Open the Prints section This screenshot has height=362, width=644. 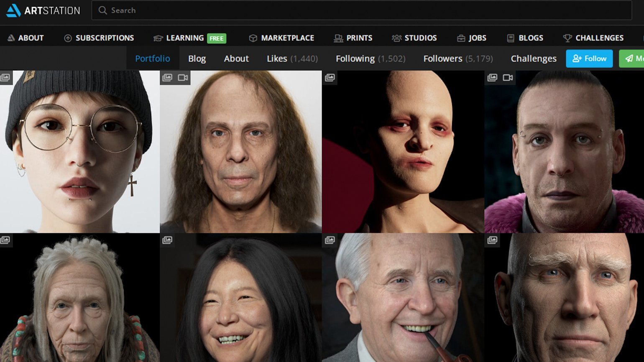click(x=353, y=38)
